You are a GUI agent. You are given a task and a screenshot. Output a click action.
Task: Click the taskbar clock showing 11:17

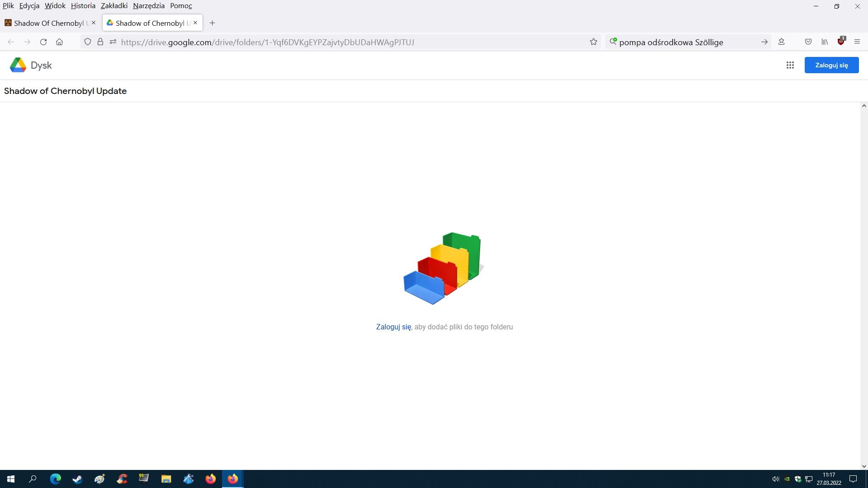click(x=829, y=479)
